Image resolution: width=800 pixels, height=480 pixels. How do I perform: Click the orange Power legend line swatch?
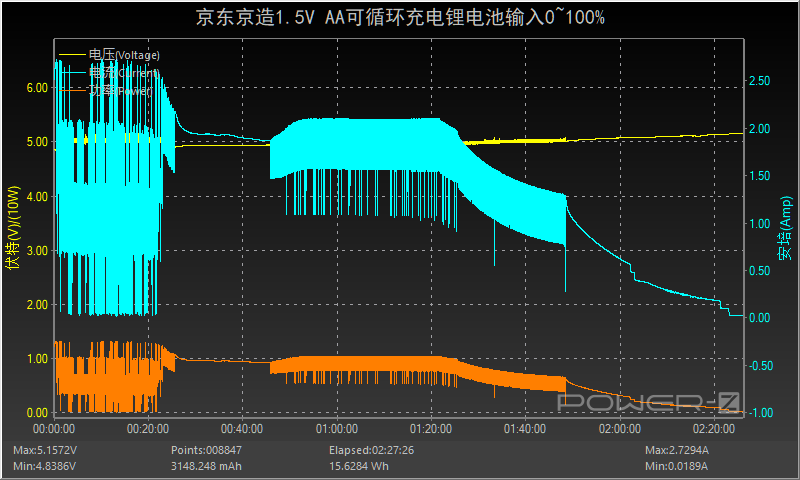pos(72,91)
